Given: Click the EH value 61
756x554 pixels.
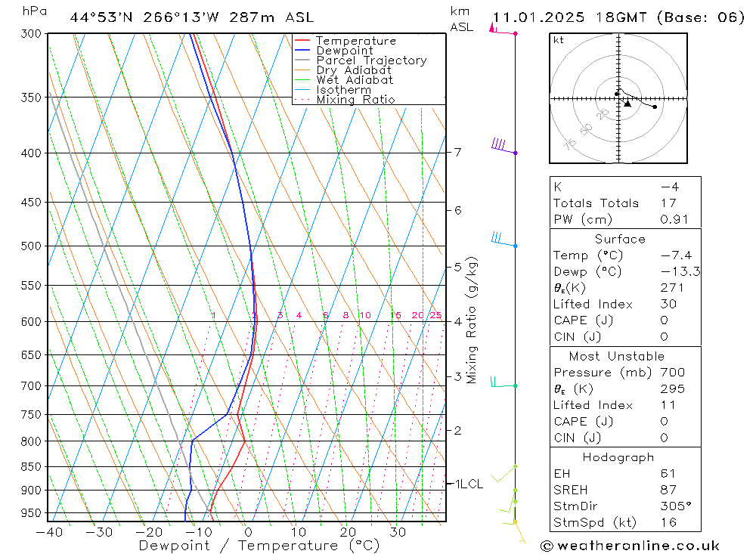Looking at the screenshot, I should [x=668, y=473].
